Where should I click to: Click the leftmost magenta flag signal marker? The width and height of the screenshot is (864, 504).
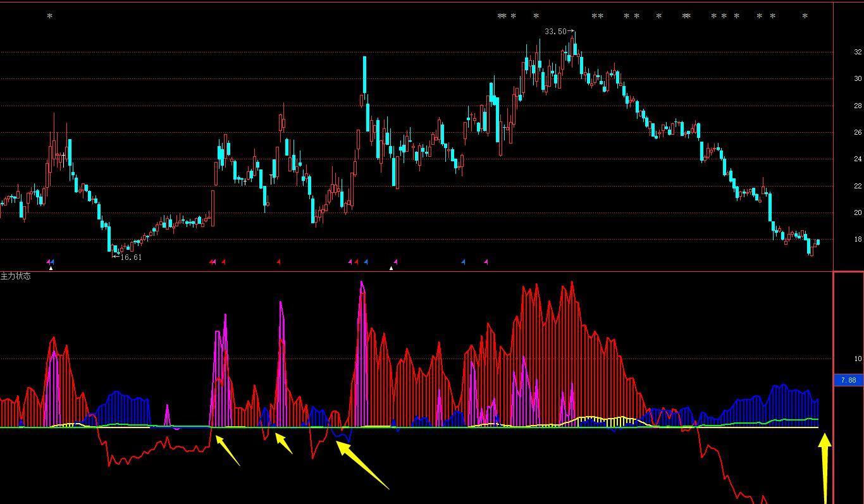point(48,262)
